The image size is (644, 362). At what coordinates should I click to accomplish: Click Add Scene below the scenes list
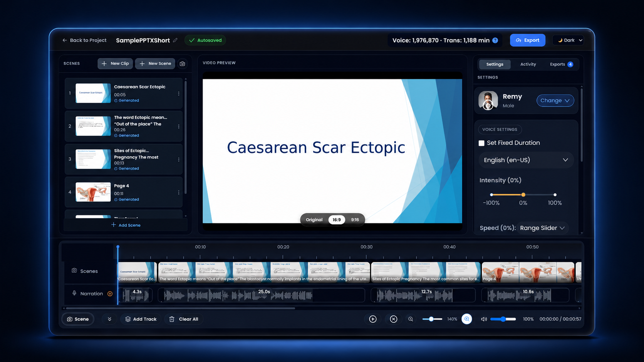tap(126, 225)
